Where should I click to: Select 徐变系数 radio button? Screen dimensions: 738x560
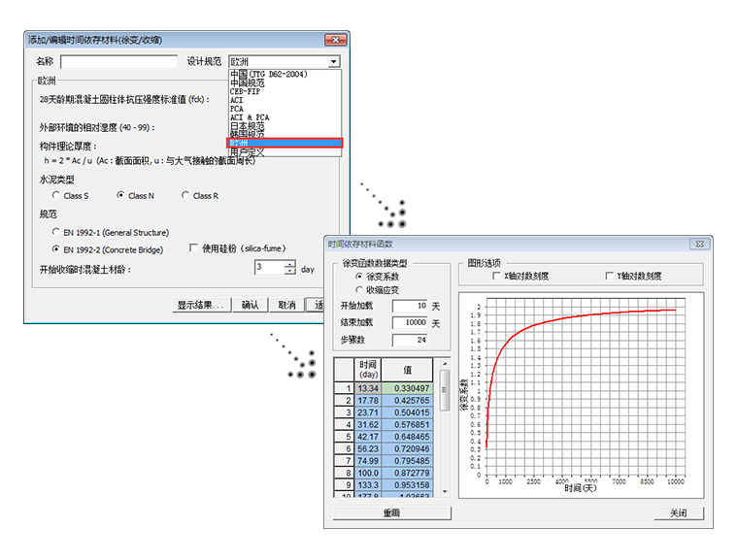coord(359,277)
